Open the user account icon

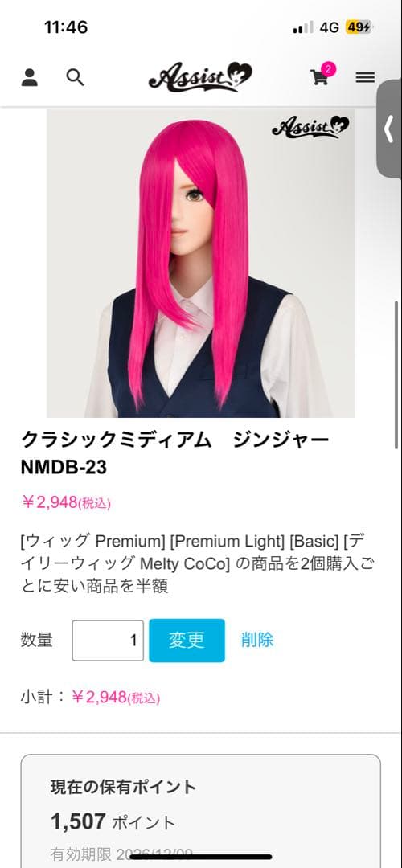30,77
